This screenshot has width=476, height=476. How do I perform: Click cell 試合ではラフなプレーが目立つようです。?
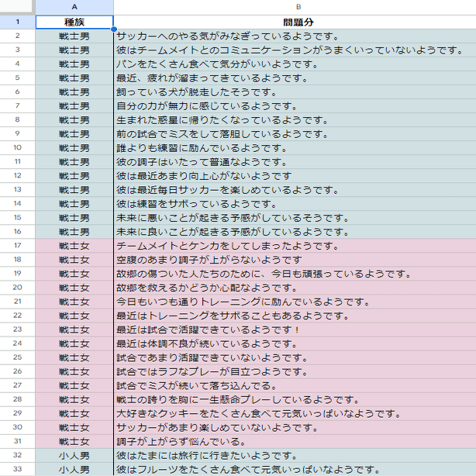point(295,371)
